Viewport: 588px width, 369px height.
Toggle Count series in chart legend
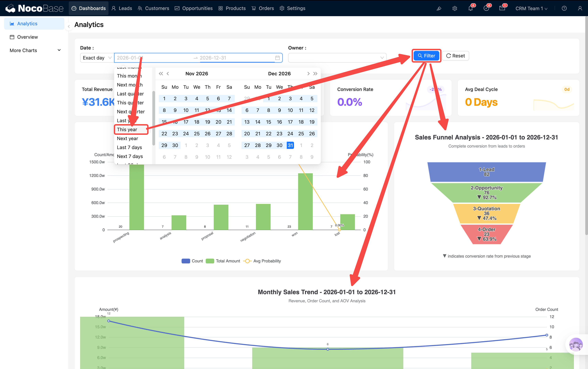[x=192, y=261]
